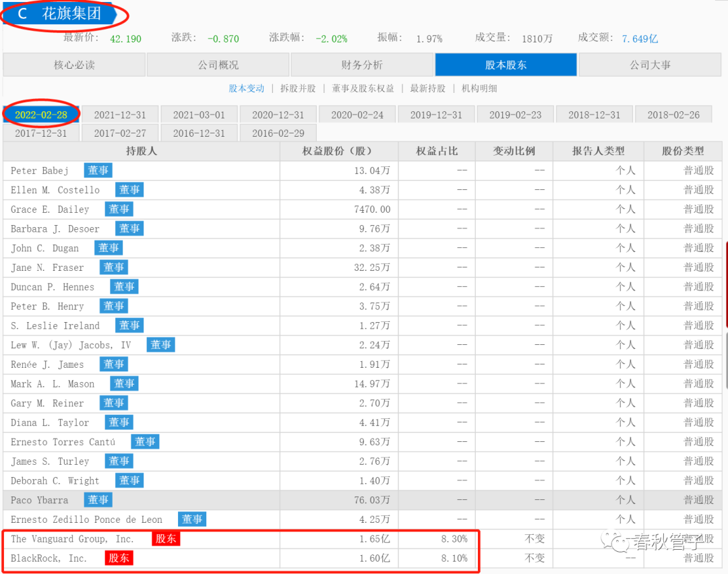The height and width of the screenshot is (574, 728).
Task: Click the 持股人 column header
Action: (142, 152)
